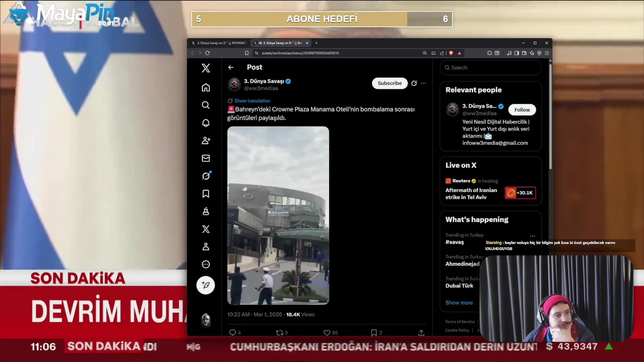644x362 pixels.
Task: Click the round white compose Post button
Action: tap(206, 285)
